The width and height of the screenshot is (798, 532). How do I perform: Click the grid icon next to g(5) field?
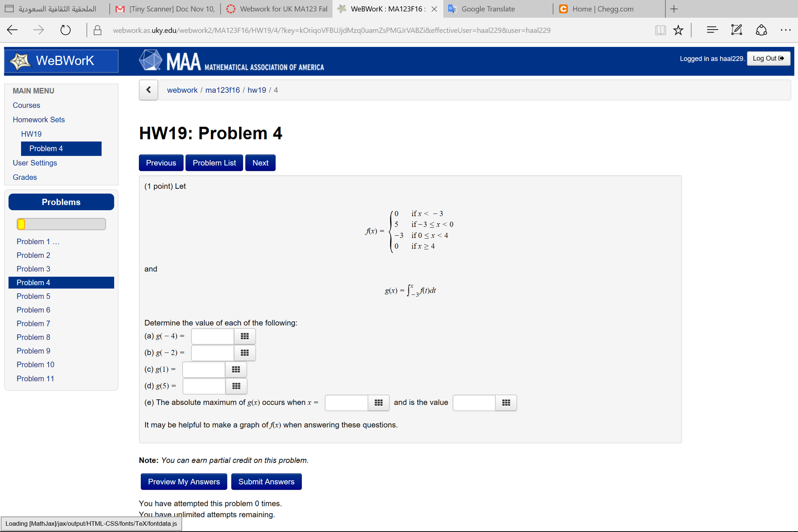[235, 386]
